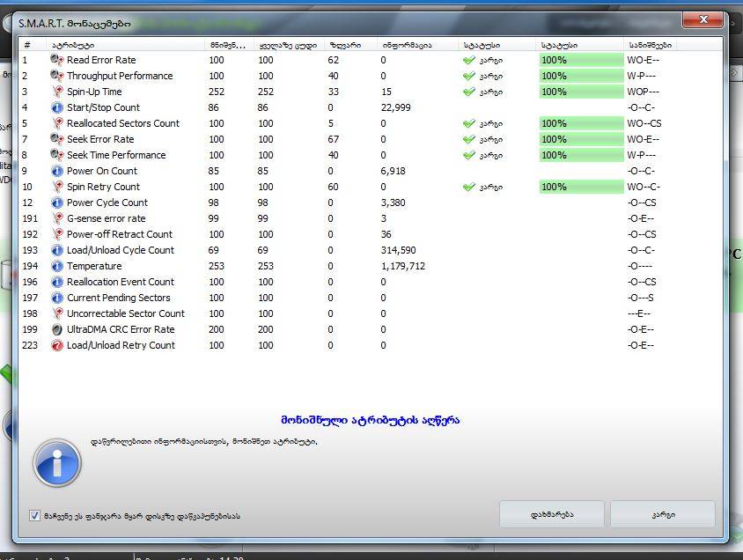Click the Load/Unload Cycle Count icon
Screen dimensions: 743x560
(x=57, y=250)
